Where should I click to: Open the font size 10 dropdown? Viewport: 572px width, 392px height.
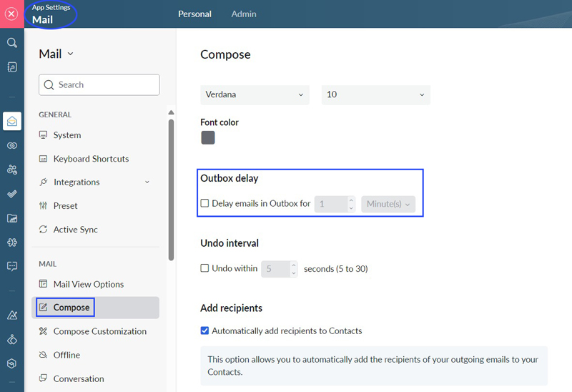376,95
